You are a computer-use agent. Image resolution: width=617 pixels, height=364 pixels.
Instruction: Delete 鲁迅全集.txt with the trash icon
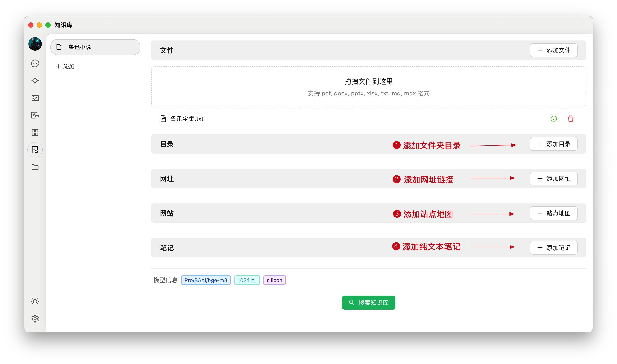(x=571, y=119)
